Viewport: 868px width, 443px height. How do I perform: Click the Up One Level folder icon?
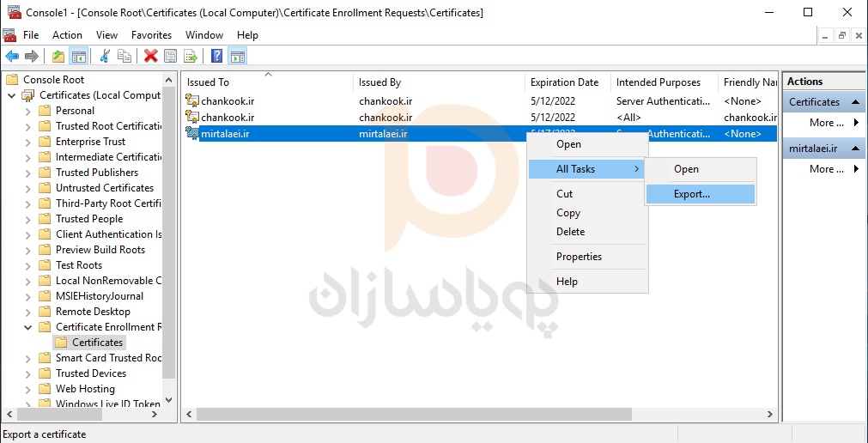tap(58, 57)
